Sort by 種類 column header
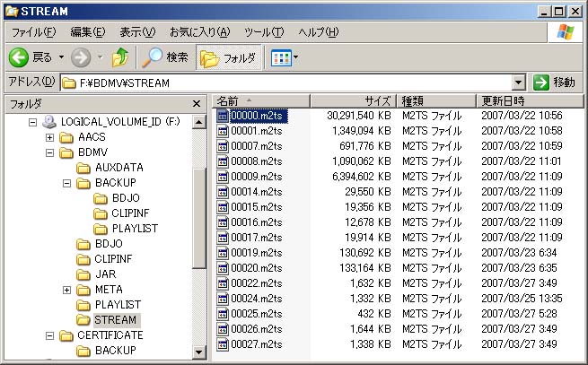This screenshot has width=588, height=365. [x=436, y=101]
